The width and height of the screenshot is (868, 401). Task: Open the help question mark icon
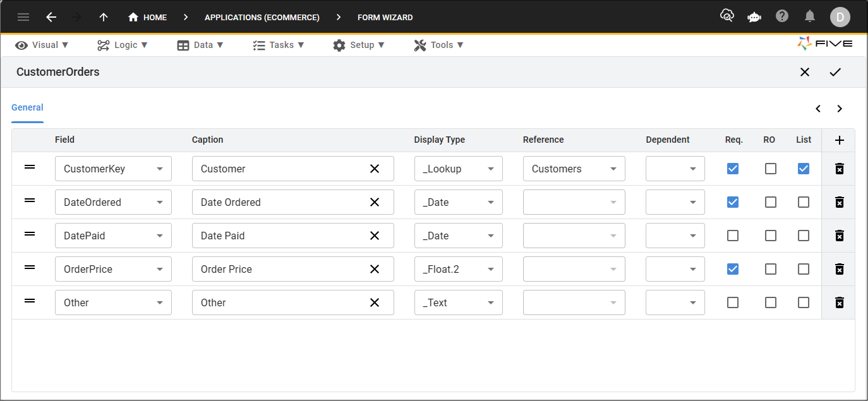782,16
